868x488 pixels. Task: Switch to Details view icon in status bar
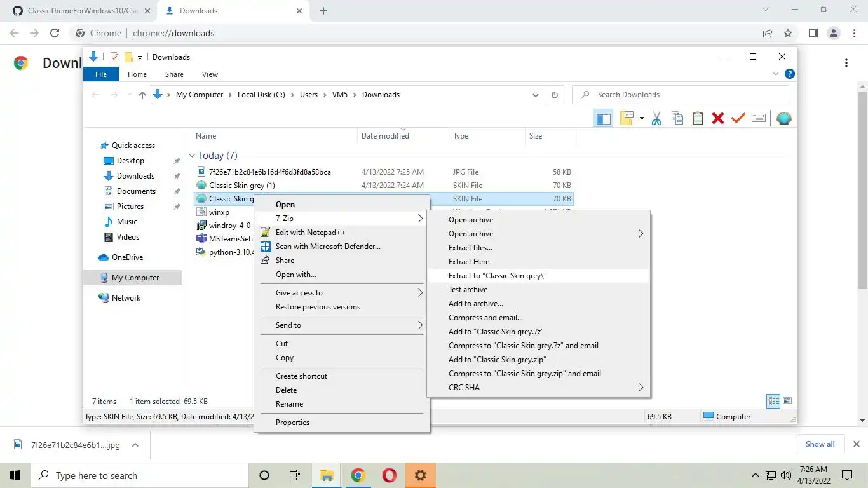click(773, 401)
